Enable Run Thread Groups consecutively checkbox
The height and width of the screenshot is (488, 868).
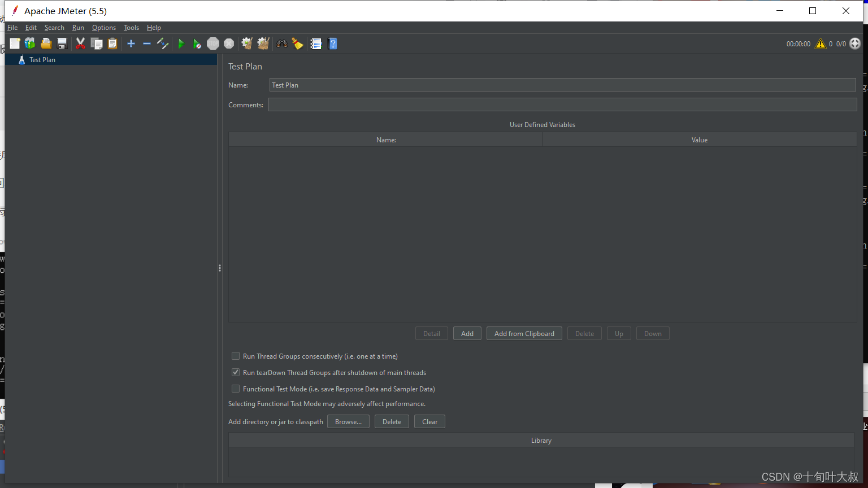pos(236,356)
